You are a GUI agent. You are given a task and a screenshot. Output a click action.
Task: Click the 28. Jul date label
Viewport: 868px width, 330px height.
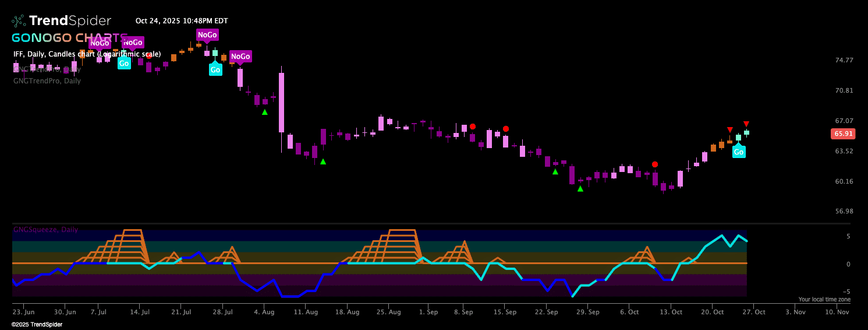click(x=222, y=312)
